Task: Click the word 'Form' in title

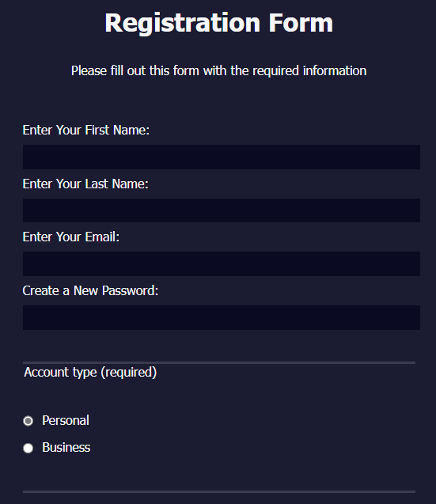Action: pos(301,23)
